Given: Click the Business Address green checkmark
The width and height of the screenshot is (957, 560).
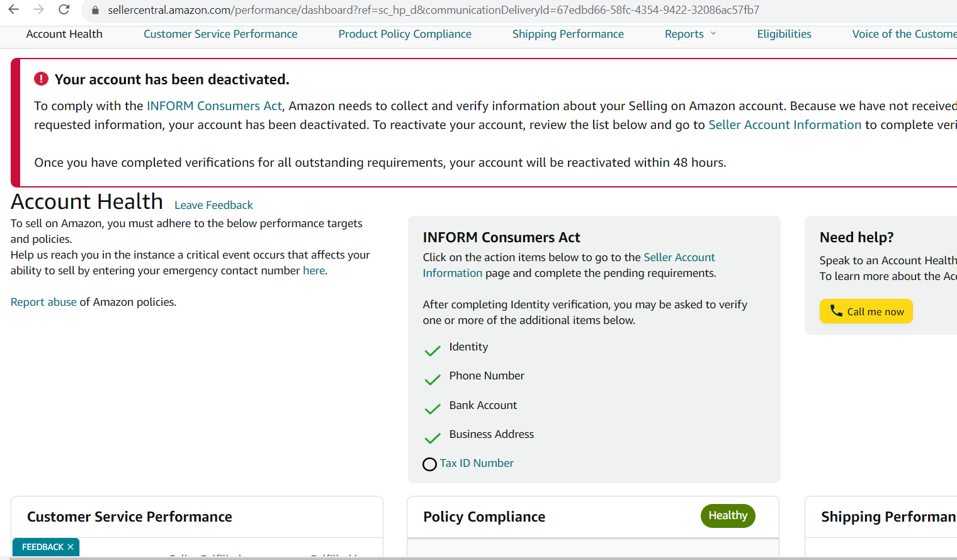Looking at the screenshot, I should point(433,438).
